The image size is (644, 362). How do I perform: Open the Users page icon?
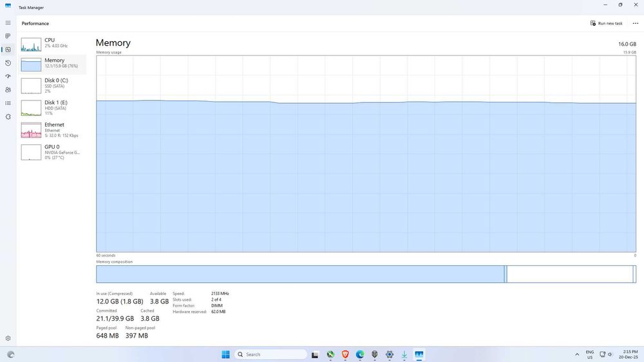[x=8, y=90]
